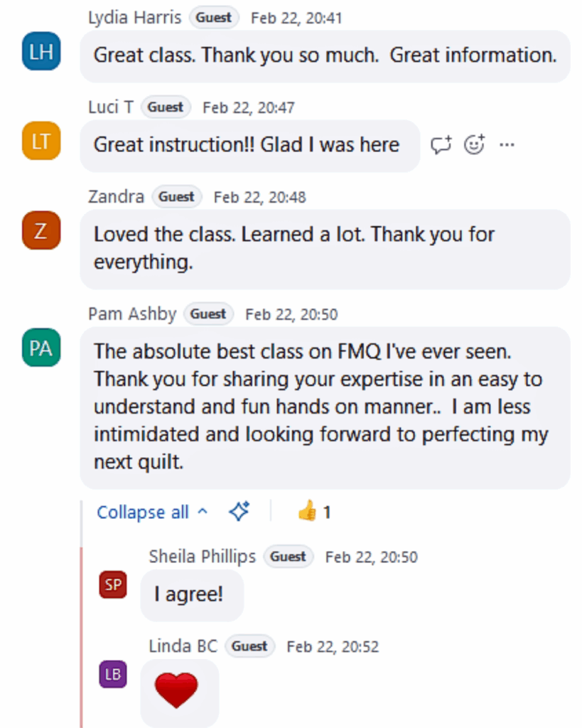Click the Lydia Harris sender name
This screenshot has width=582, height=728.
(x=134, y=18)
